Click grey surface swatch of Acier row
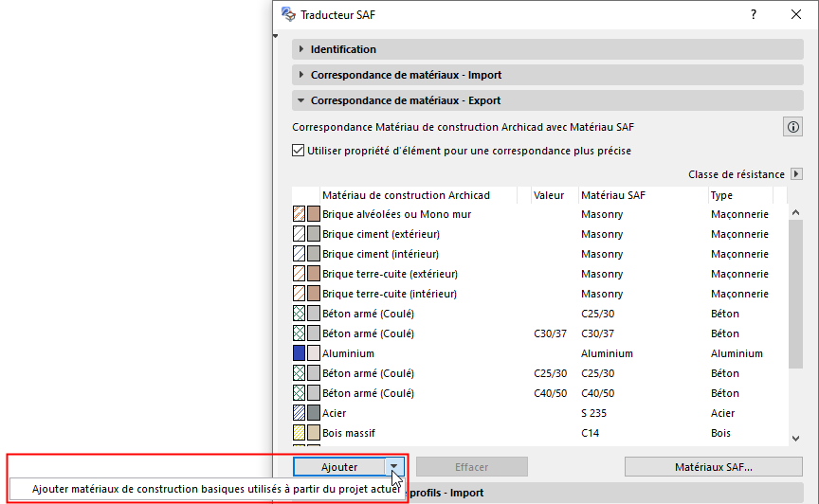 (314, 412)
